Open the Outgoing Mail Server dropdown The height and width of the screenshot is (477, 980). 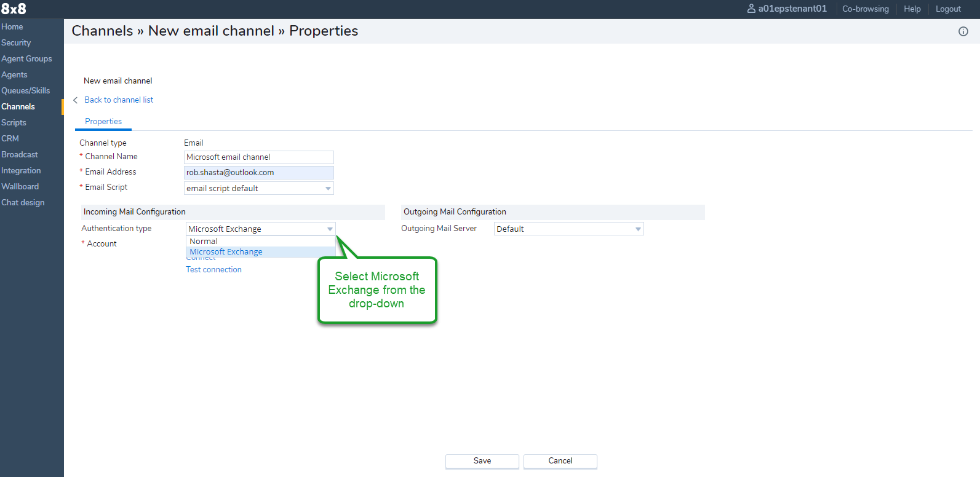click(x=569, y=229)
